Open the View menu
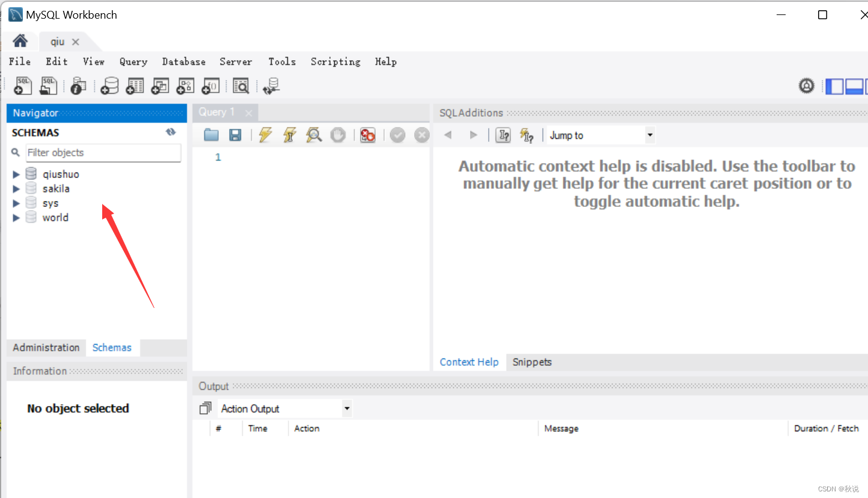Screen dimensions: 868x498 coord(93,61)
